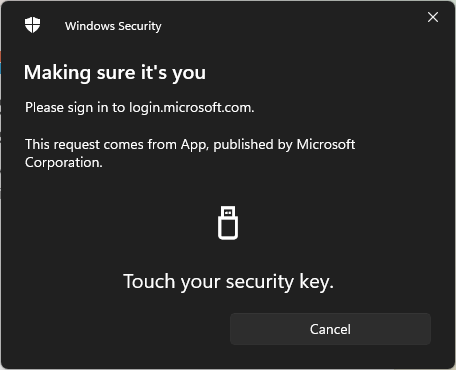Click the USB security key icon
The image size is (456, 370).
pyautogui.click(x=228, y=223)
